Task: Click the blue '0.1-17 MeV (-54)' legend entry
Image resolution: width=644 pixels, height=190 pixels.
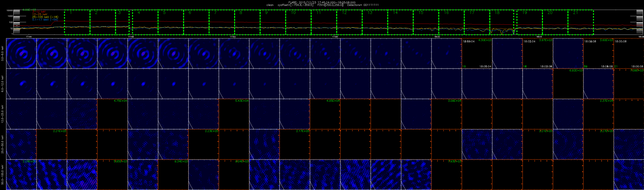Action: coord(45,19)
